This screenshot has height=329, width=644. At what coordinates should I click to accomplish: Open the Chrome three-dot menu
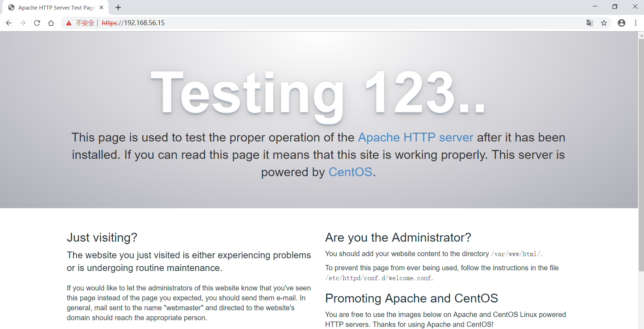click(x=636, y=23)
